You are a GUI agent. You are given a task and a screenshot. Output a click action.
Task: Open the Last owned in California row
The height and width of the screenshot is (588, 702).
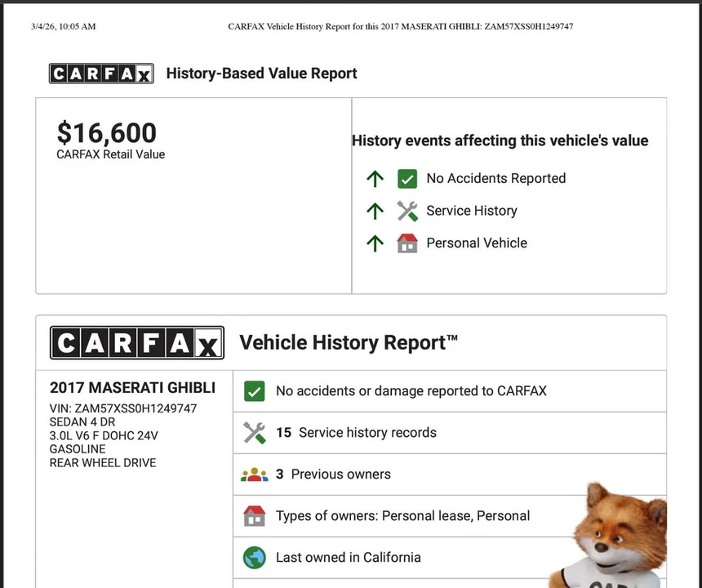coord(450,558)
